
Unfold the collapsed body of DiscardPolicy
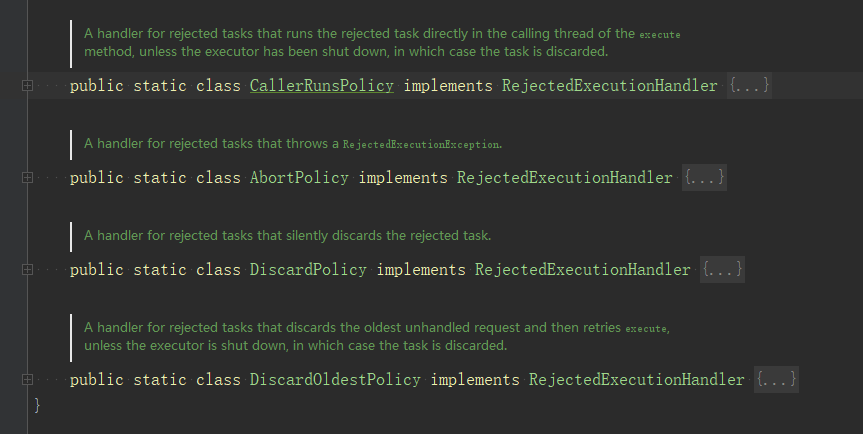(722, 269)
